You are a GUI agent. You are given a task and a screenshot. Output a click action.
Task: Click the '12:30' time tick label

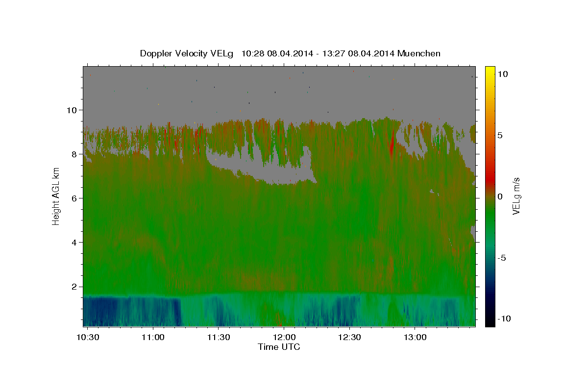point(349,338)
